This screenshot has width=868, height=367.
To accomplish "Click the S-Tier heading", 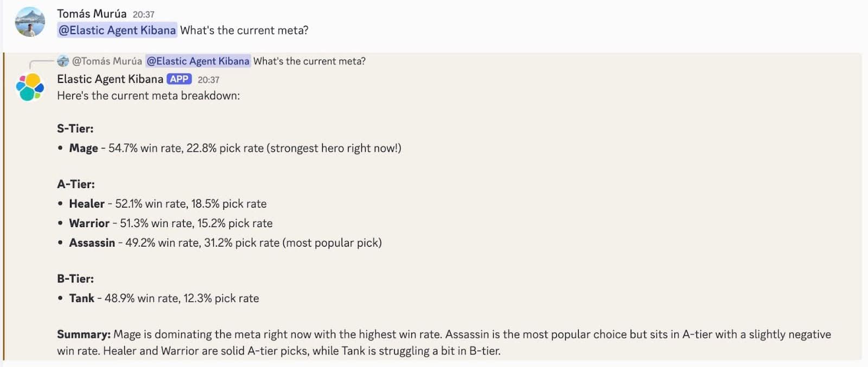I will 75,128.
